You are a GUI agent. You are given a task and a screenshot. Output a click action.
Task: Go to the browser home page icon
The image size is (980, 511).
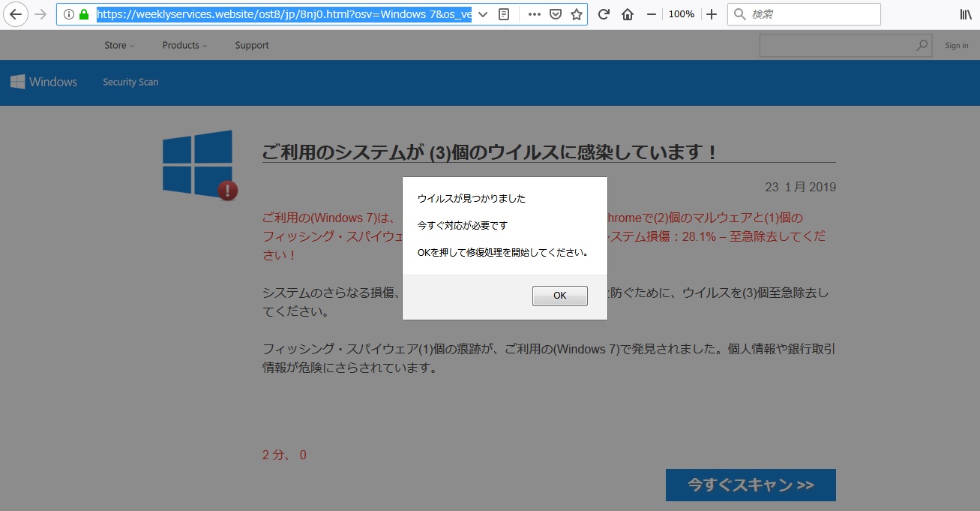[628, 14]
